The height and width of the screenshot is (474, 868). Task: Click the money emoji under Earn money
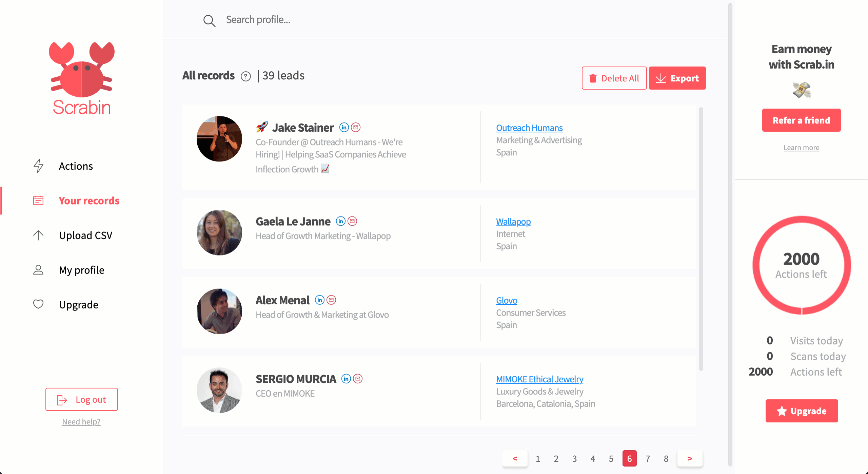click(x=802, y=90)
